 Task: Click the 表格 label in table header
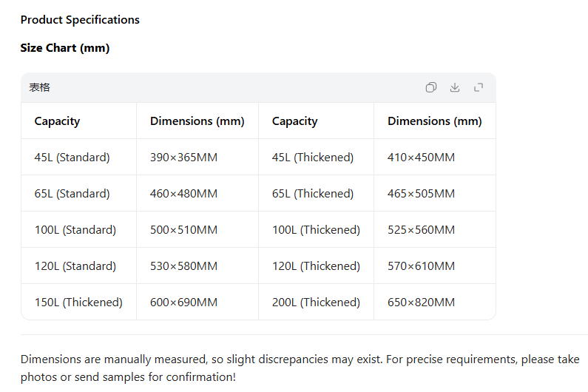(40, 87)
